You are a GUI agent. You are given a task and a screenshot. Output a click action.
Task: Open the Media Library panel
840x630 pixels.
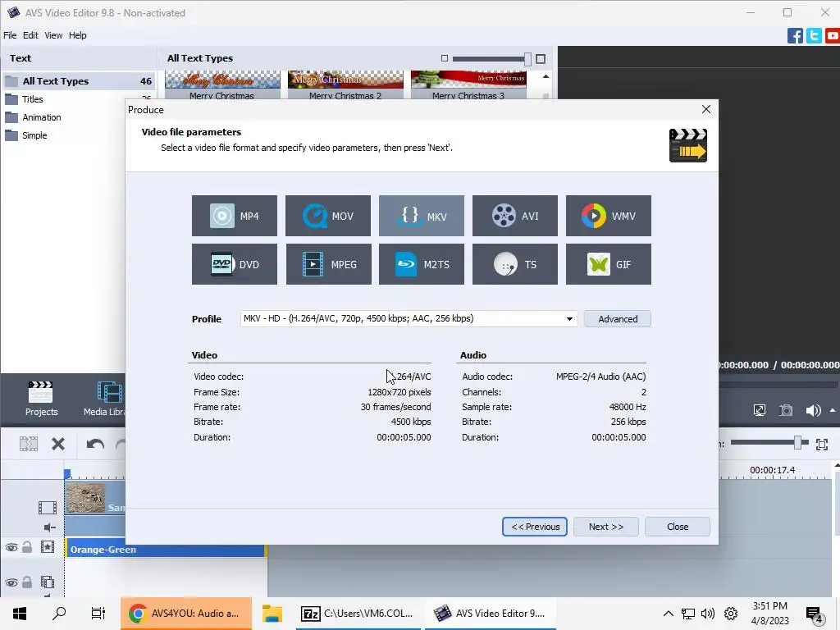click(104, 399)
